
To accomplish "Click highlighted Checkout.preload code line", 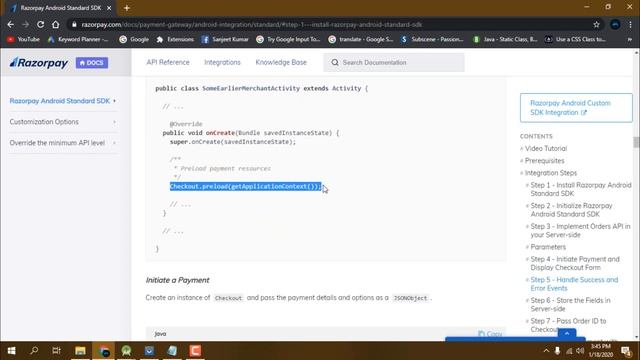I will [246, 187].
